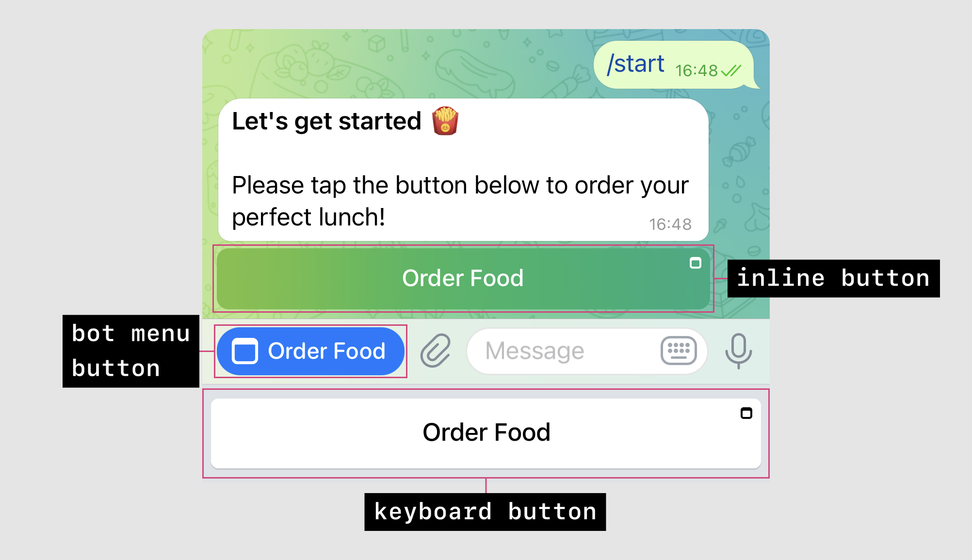Click the attachment paperclip icon
Screen dimensions: 972x560
(x=435, y=352)
